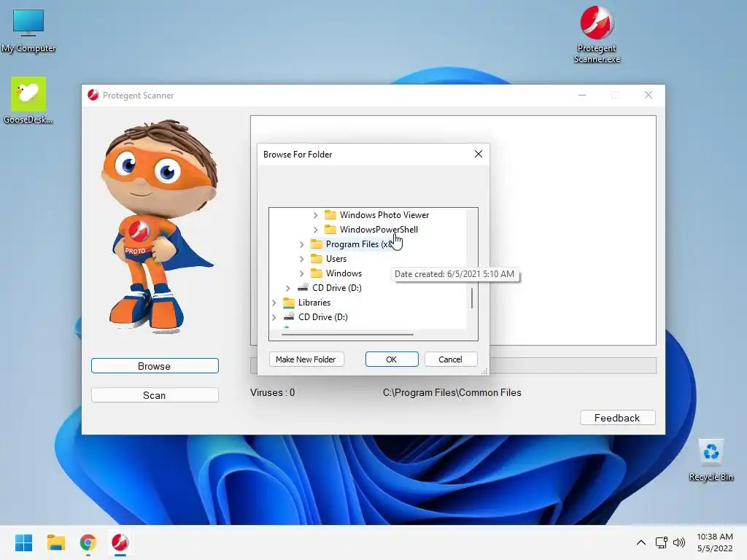
Task: Select the Windows folder label
Action: (344, 273)
